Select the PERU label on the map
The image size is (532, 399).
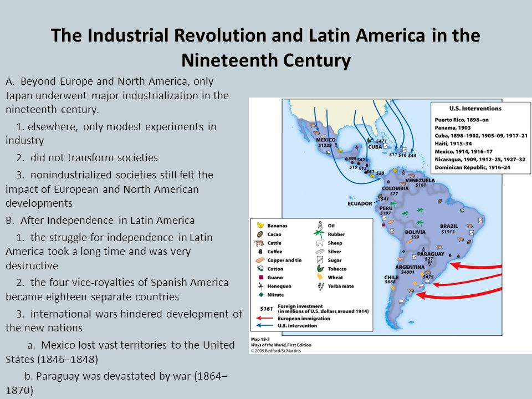pos(386,208)
